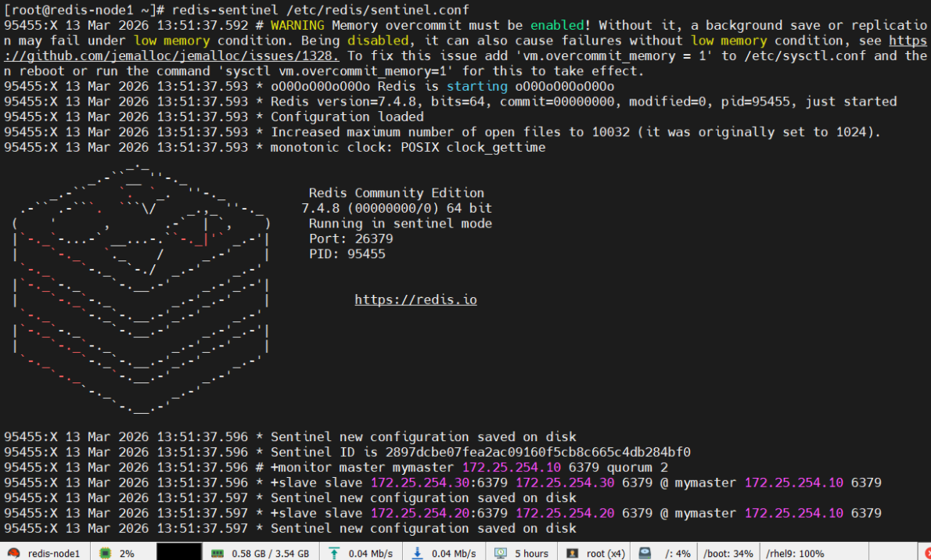
Task: Click the redis-node1 host icon in status bar
Action: (x=13, y=554)
